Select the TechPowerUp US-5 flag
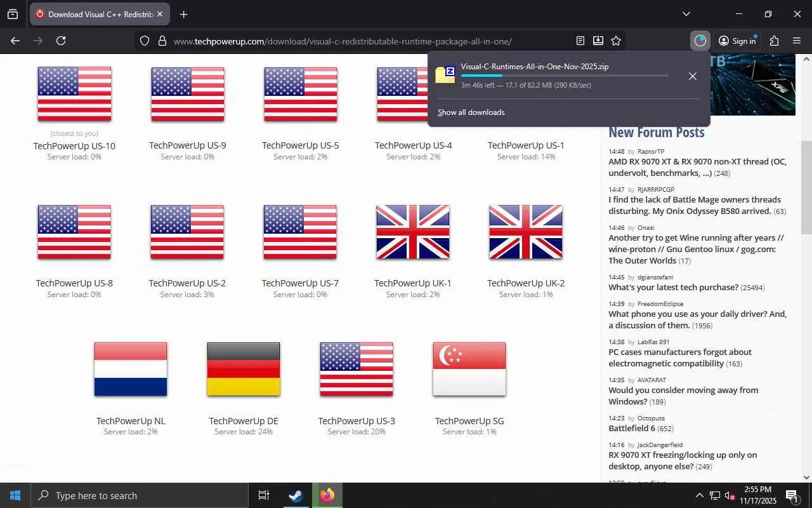The image size is (812, 508). pos(301,94)
